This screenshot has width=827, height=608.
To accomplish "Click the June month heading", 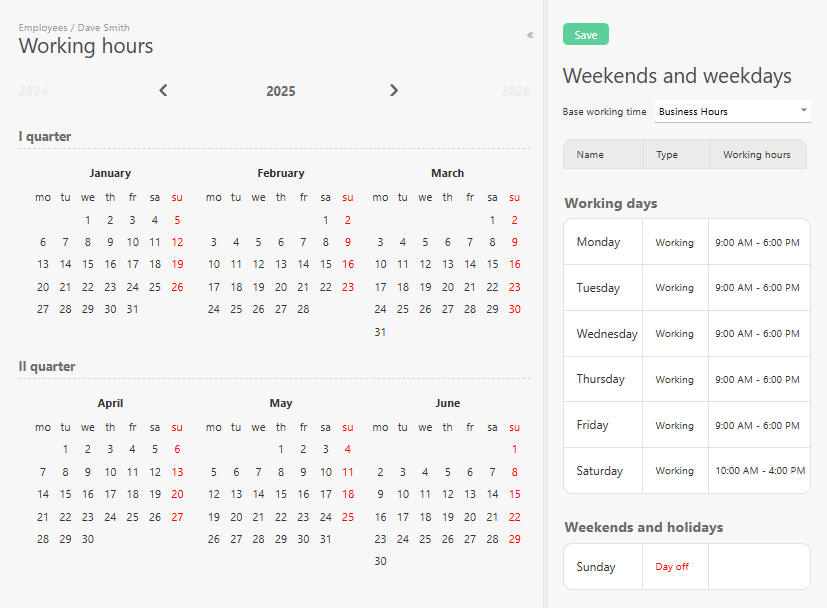I will [448, 403].
